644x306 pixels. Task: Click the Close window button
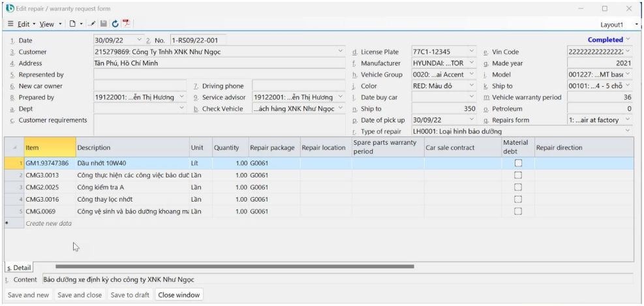coord(179,295)
